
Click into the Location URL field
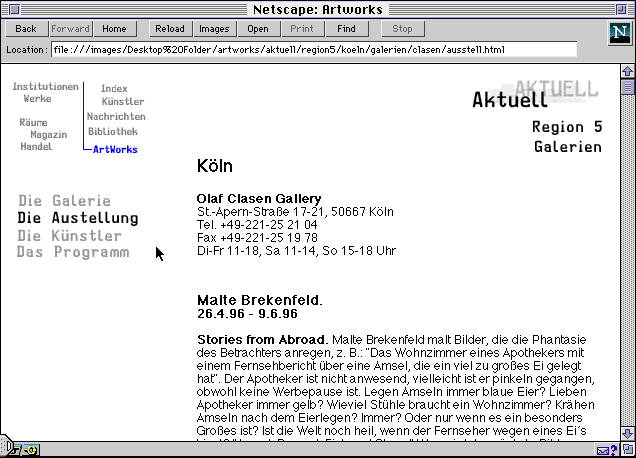pyautogui.click(x=314, y=50)
